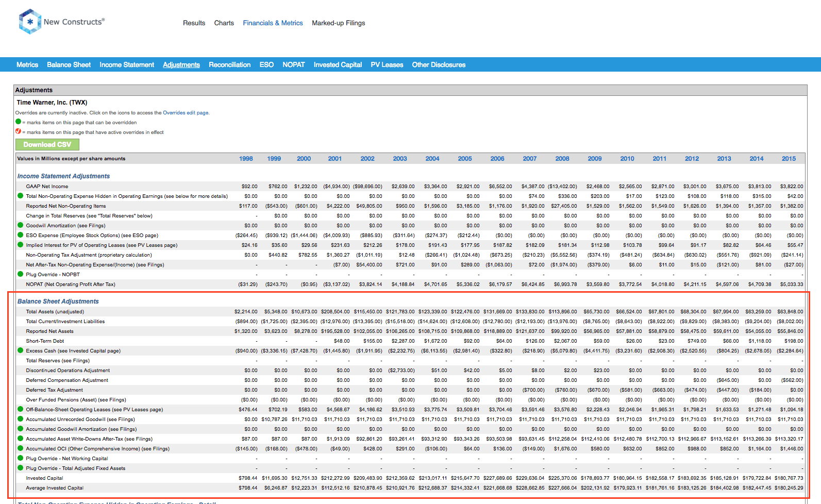
Task: Open the Other Disclosures tab
Action: click(439, 64)
